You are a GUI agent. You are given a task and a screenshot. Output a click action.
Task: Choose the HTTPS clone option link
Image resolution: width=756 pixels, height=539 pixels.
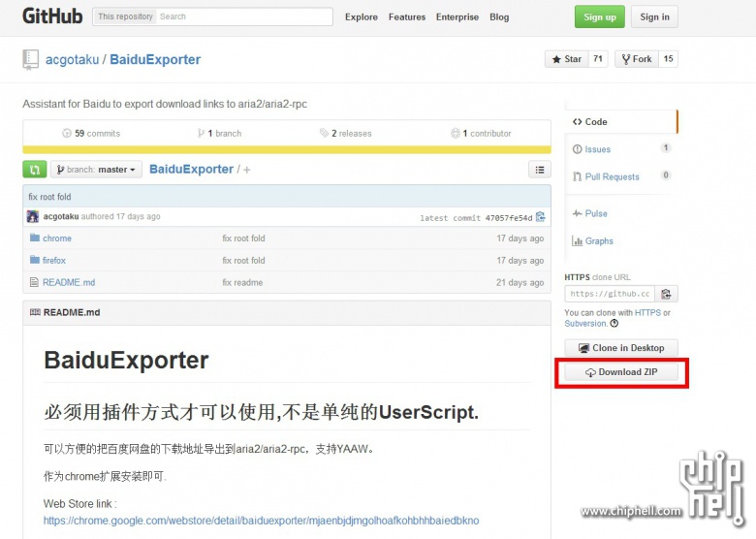pyautogui.click(x=647, y=312)
